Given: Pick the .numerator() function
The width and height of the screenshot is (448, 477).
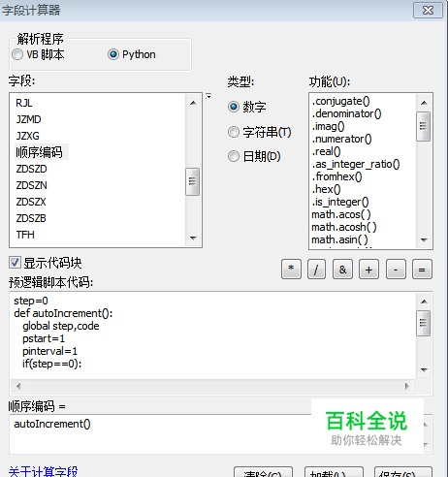Looking at the screenshot, I should 342,139.
